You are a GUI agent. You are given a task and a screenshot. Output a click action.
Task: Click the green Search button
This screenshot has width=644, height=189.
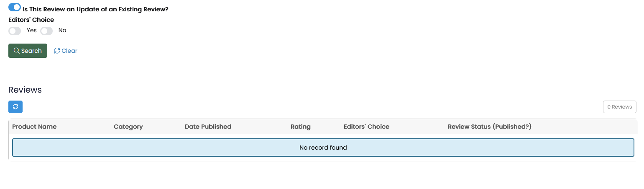[28, 51]
